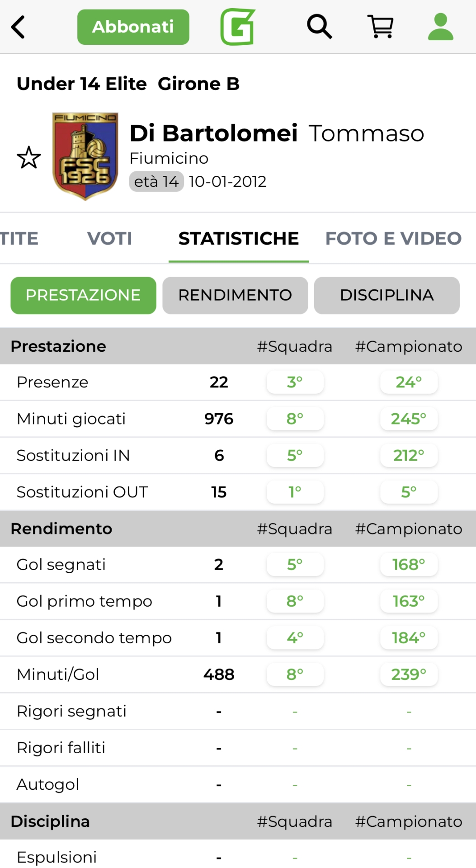Tap Minuti giocati championship rank 245° badge
This screenshot has height=868, width=476.
409,419
